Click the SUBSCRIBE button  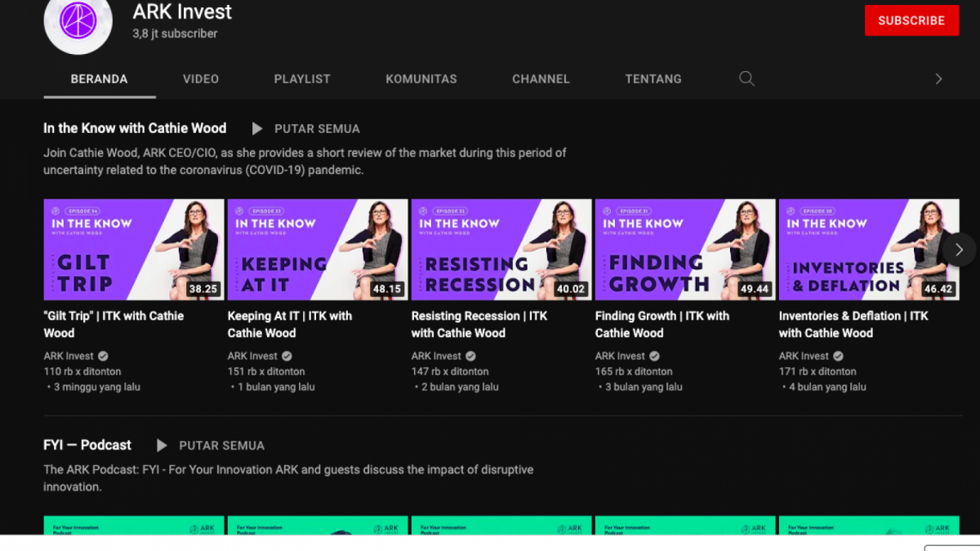[x=911, y=20]
